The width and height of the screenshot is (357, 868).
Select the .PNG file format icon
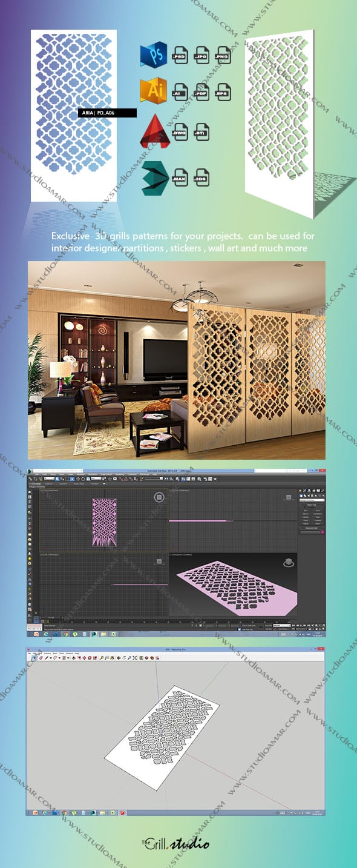point(223,56)
